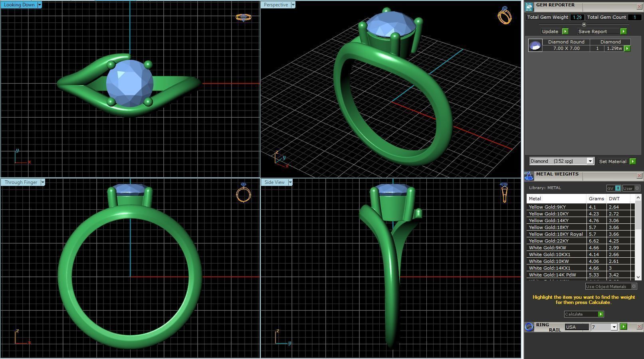
Task: Select the Yellow Gold:18KY row
Action: tap(580, 227)
